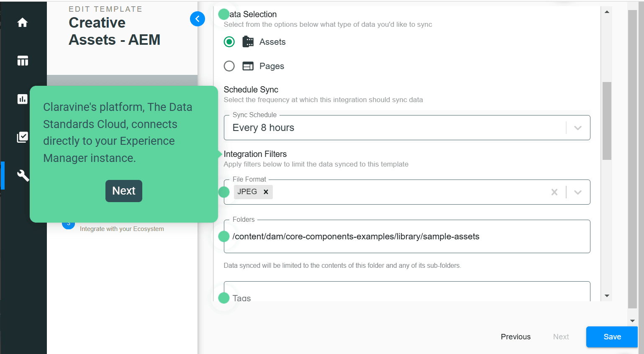Click the Pages layout icon
The width and height of the screenshot is (644, 354).
point(248,66)
